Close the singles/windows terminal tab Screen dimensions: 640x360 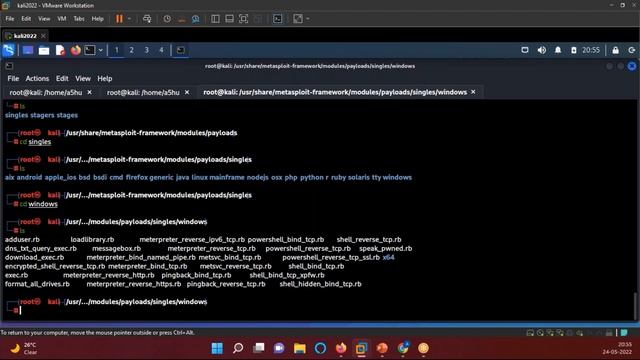point(473,92)
